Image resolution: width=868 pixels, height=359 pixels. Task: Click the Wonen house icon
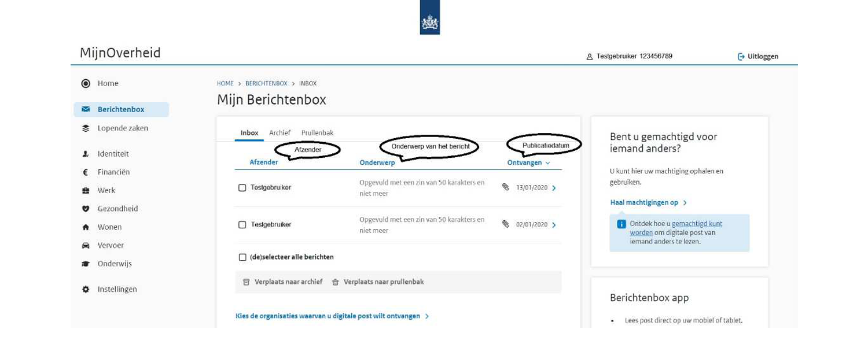[86, 227]
